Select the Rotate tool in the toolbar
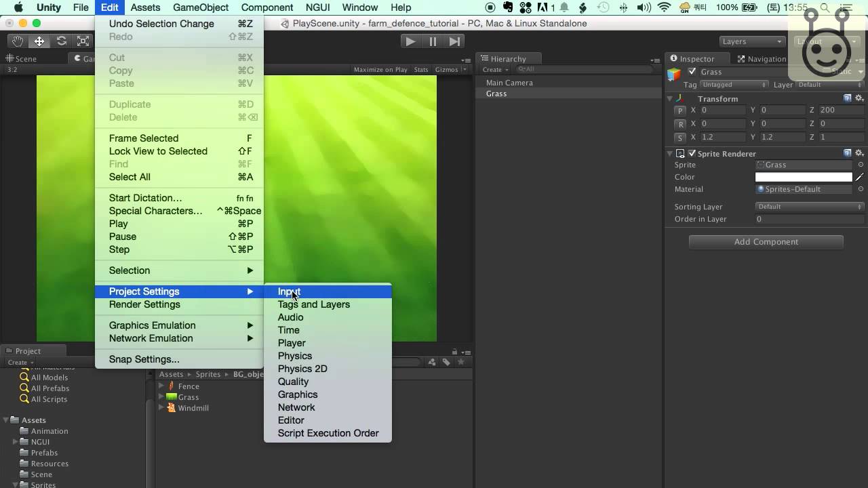The height and width of the screenshot is (488, 868). [61, 41]
